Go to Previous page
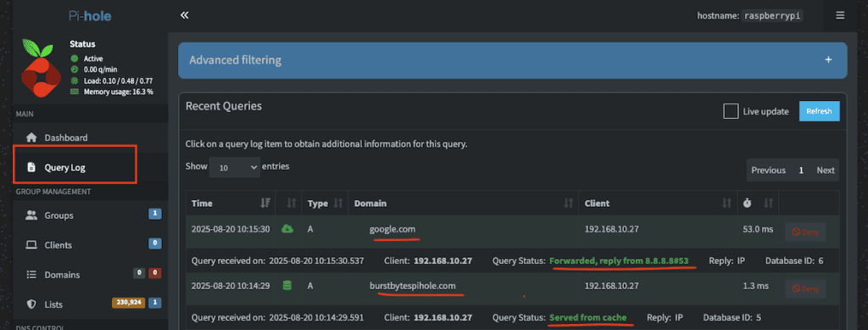 (x=768, y=171)
